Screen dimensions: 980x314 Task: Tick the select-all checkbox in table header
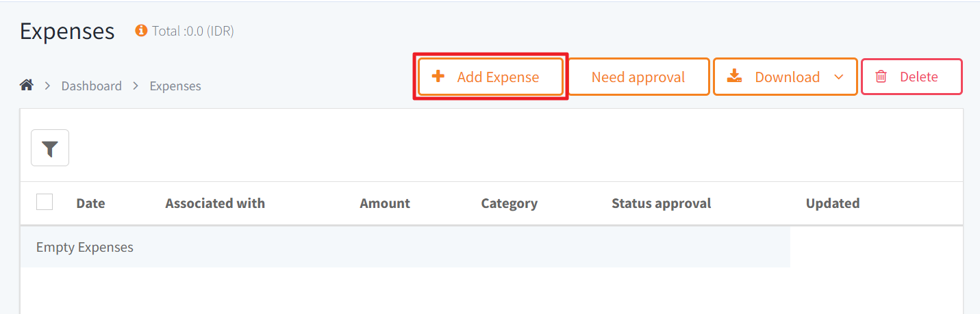45,202
